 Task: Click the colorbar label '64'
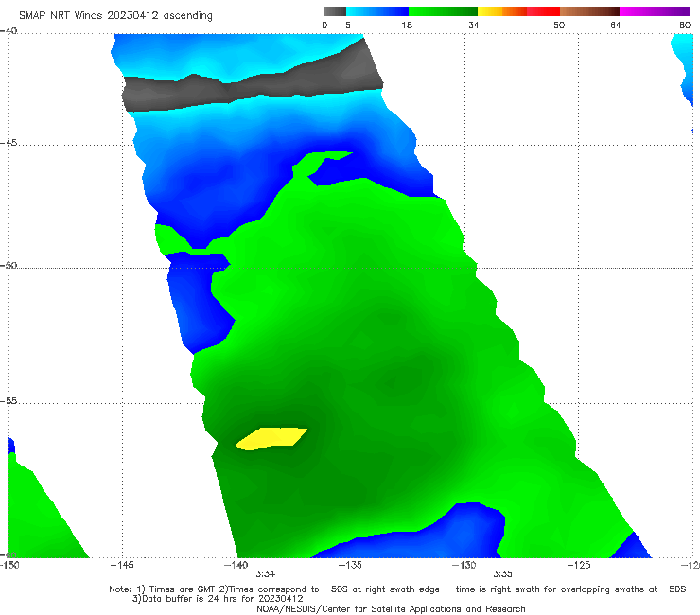point(616,25)
